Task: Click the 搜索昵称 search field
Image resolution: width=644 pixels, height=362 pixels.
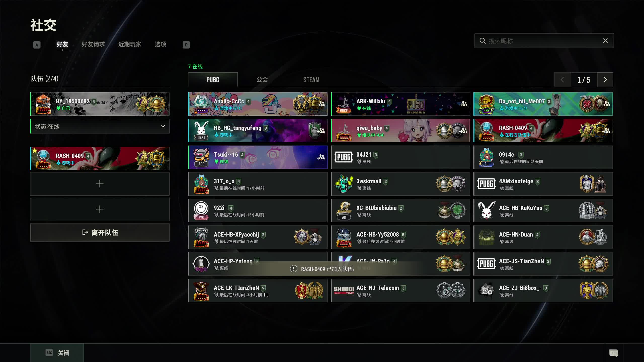Action: click(x=544, y=41)
